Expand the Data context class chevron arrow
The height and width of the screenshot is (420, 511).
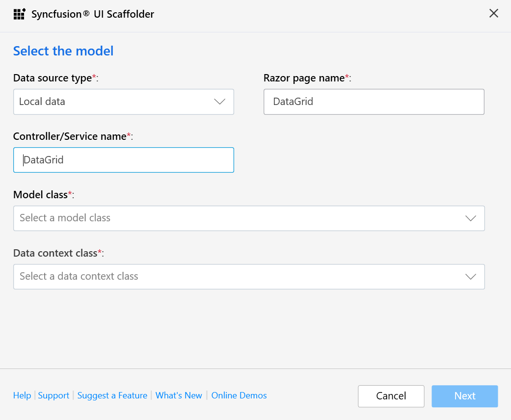click(470, 277)
